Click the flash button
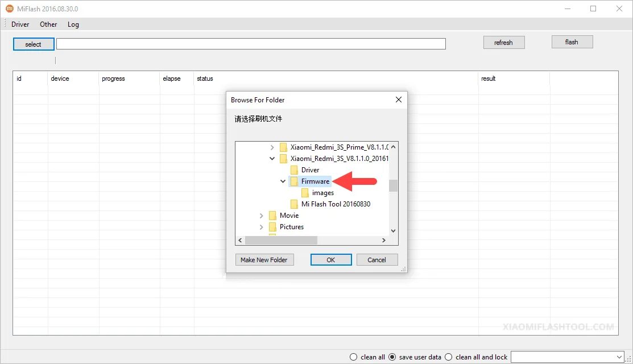633x364 pixels. tap(572, 42)
